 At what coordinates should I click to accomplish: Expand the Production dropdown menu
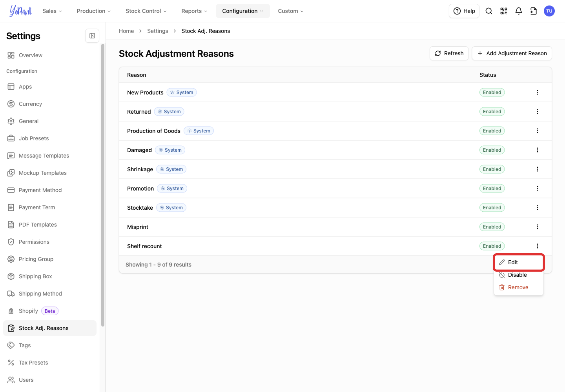coord(94,11)
